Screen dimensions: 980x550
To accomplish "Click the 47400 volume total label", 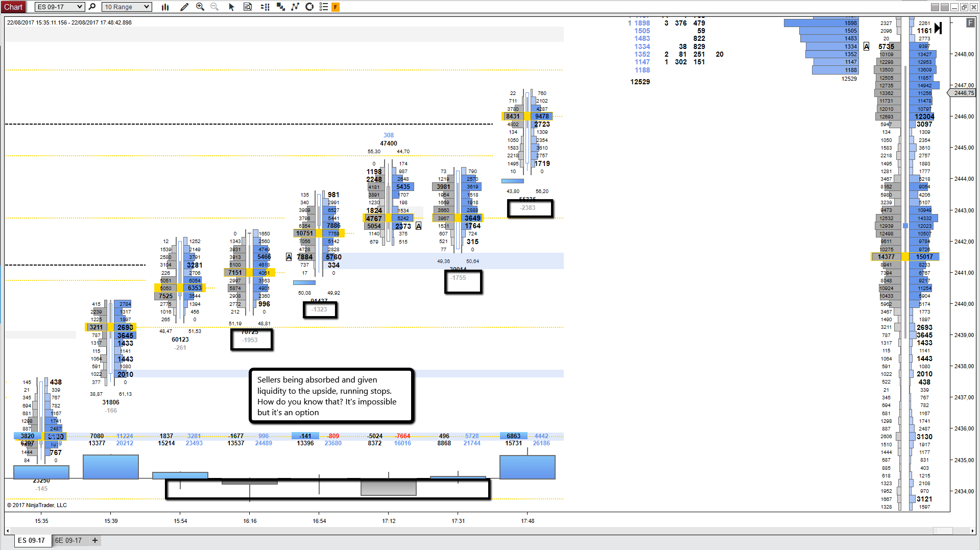I will [x=388, y=144].
